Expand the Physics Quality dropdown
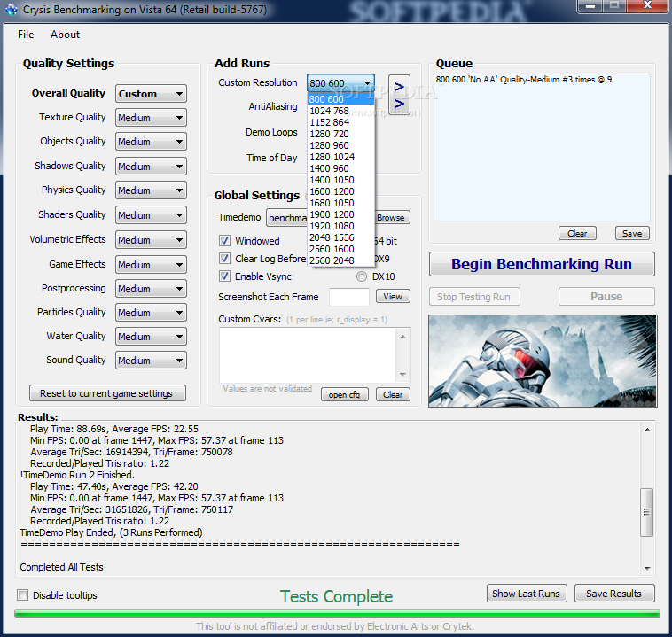Image resolution: width=672 pixels, height=637 pixels. (151, 190)
